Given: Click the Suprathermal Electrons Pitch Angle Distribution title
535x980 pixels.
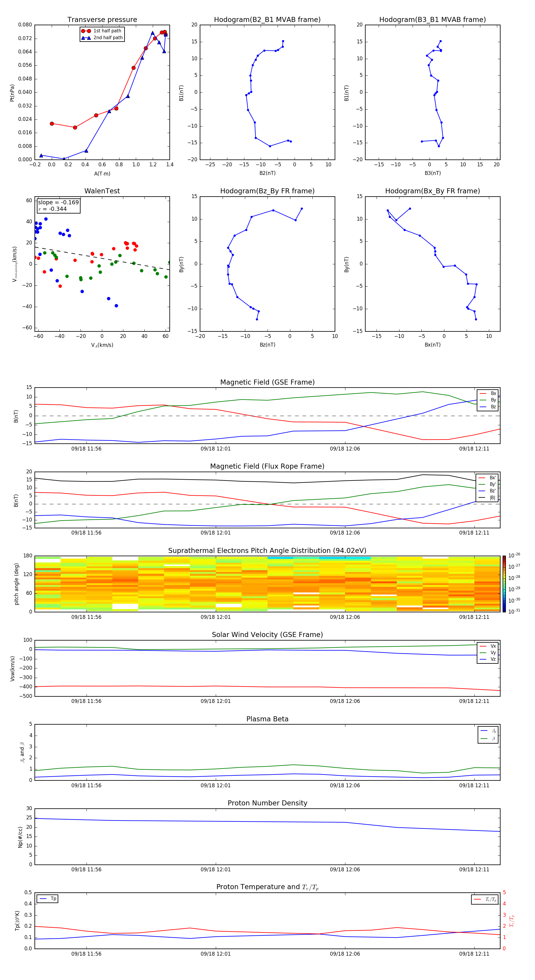Looking at the screenshot, I should (267, 551).
